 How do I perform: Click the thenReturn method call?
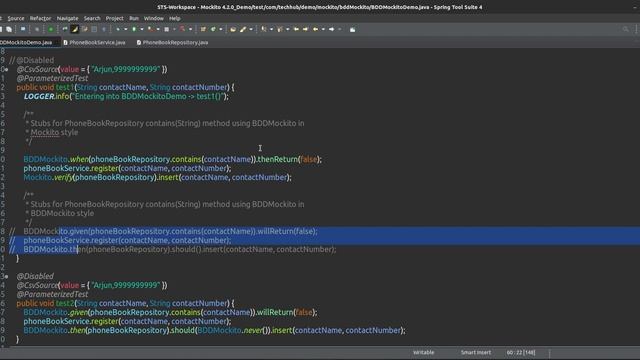click(278, 159)
